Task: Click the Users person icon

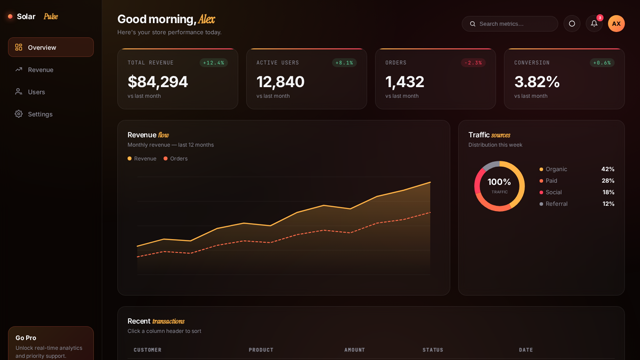Action: pos(18,92)
